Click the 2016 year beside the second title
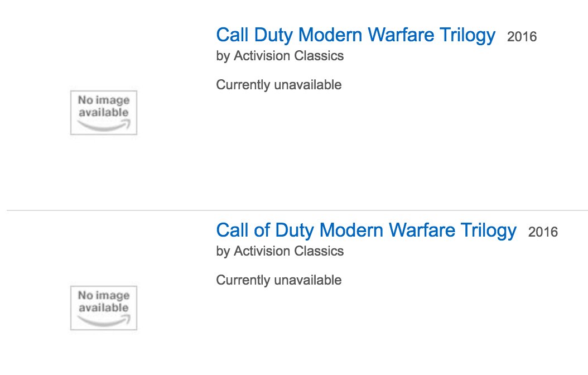The image size is (588, 375). tap(543, 232)
